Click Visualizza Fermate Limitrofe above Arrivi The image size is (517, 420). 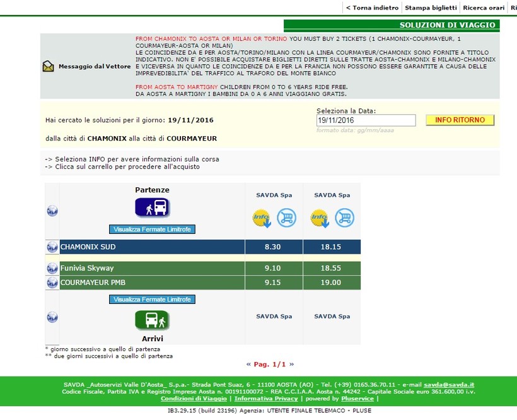pos(152,300)
